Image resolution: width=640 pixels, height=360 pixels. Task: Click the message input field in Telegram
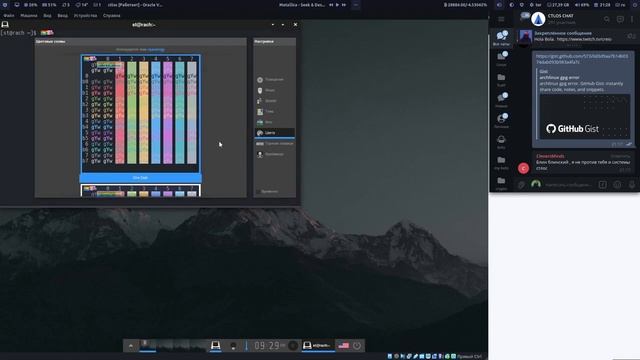pos(569,185)
